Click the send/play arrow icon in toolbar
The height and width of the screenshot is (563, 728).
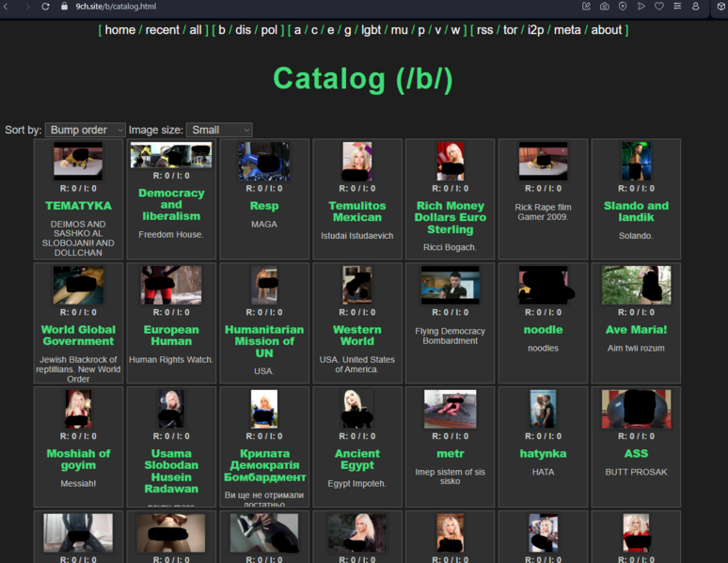pos(641,6)
